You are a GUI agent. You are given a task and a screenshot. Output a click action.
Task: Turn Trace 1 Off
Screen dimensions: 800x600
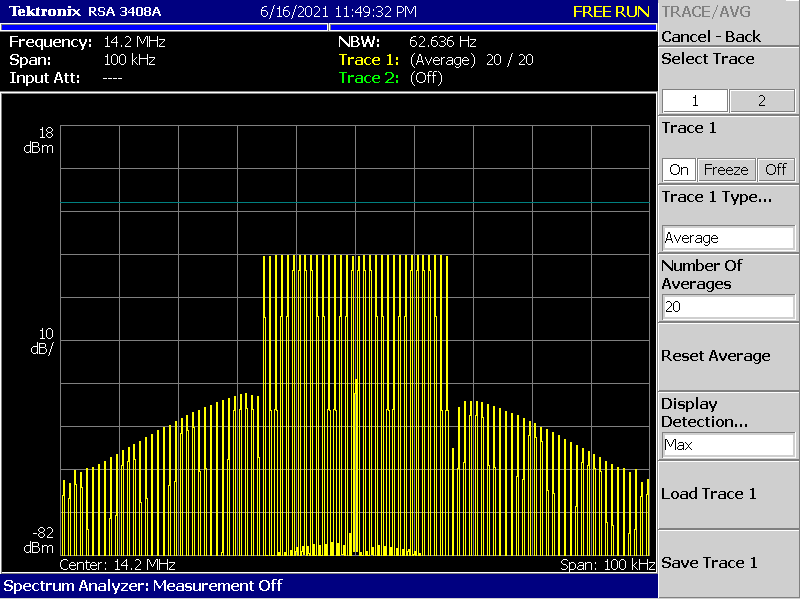[x=775, y=169]
